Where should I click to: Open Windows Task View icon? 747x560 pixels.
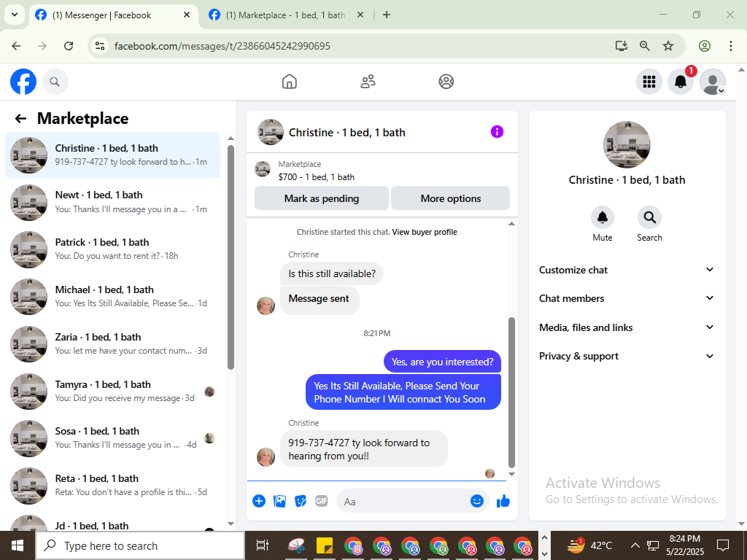[x=263, y=545]
